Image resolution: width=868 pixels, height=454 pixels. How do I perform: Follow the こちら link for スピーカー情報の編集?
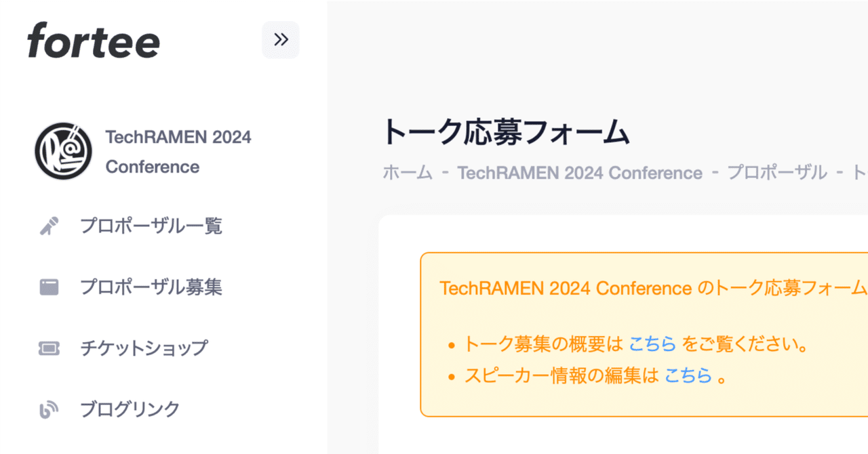point(688,375)
